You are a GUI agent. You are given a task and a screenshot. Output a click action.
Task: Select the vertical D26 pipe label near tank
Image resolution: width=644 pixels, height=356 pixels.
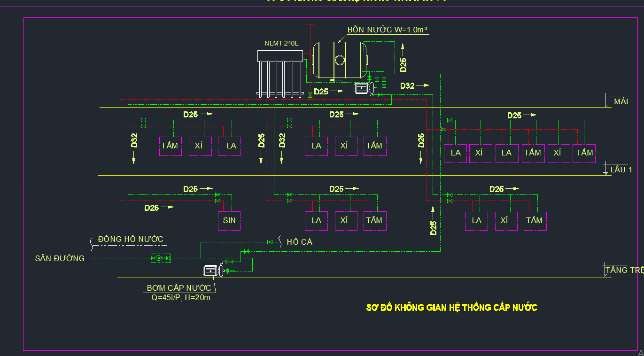(403, 64)
